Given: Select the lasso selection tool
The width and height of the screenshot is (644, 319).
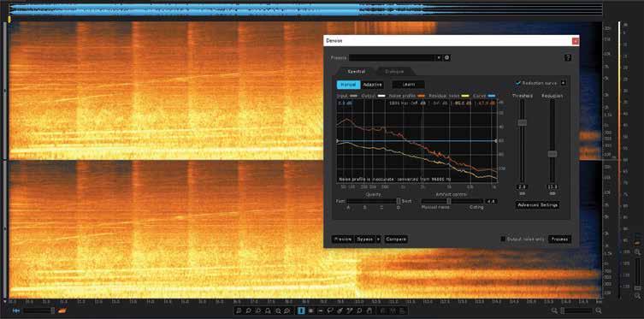Looking at the screenshot, I should (330, 310).
